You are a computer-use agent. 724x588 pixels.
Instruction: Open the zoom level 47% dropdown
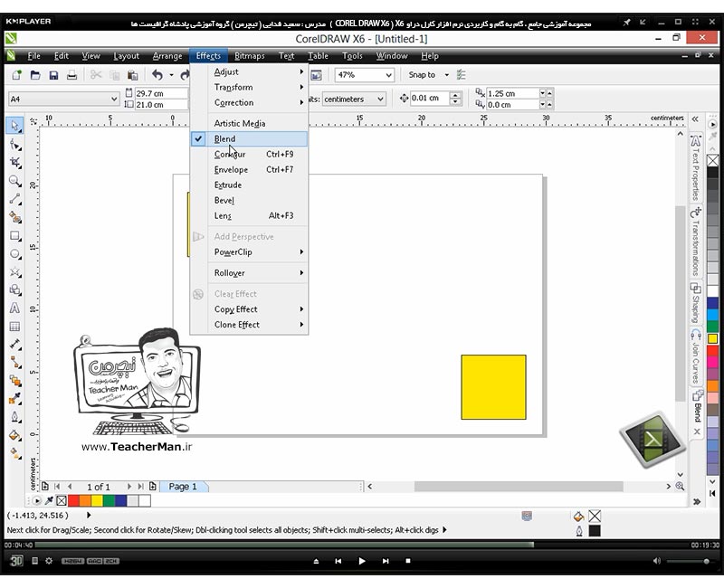(x=388, y=75)
